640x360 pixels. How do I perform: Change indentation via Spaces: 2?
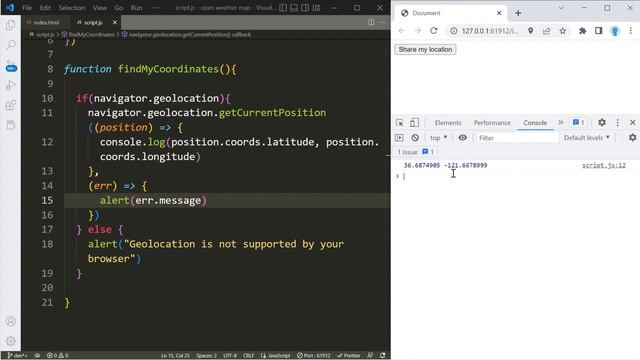coord(207,356)
